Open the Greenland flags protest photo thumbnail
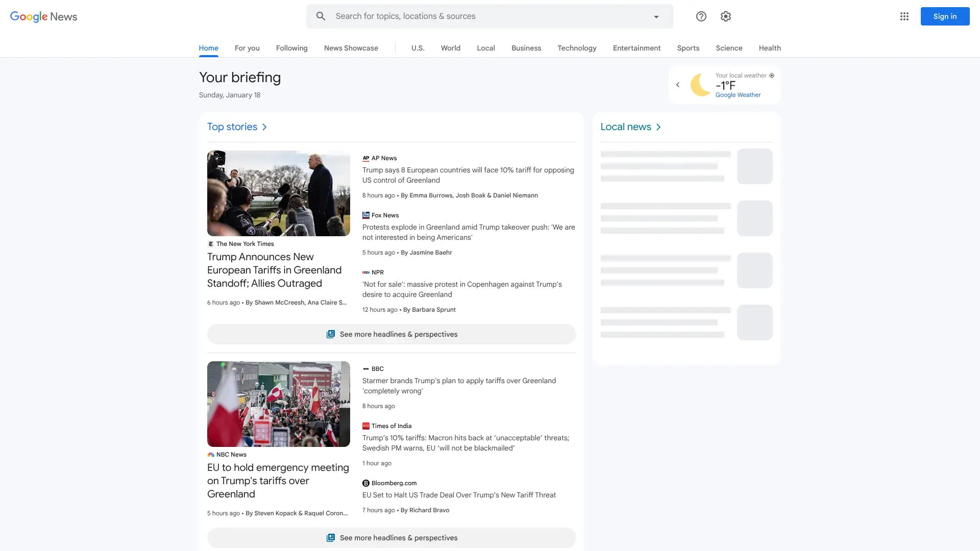Viewport: 980px width, 551px height. pos(279,404)
